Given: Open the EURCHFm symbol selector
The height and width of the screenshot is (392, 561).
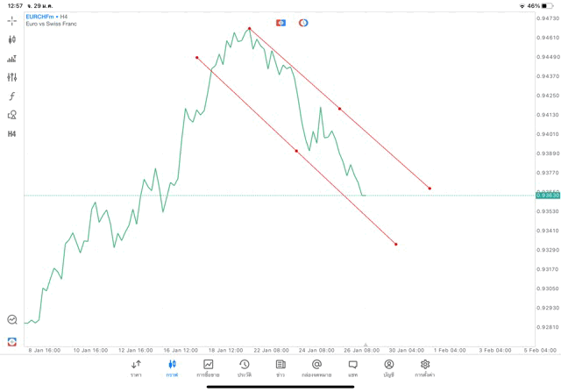Looking at the screenshot, I should coord(40,16).
